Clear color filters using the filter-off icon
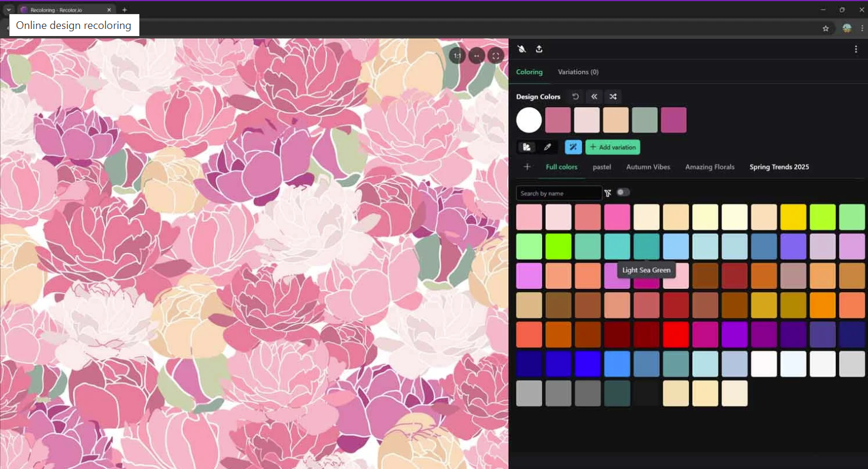This screenshot has width=868, height=469. [x=608, y=193]
